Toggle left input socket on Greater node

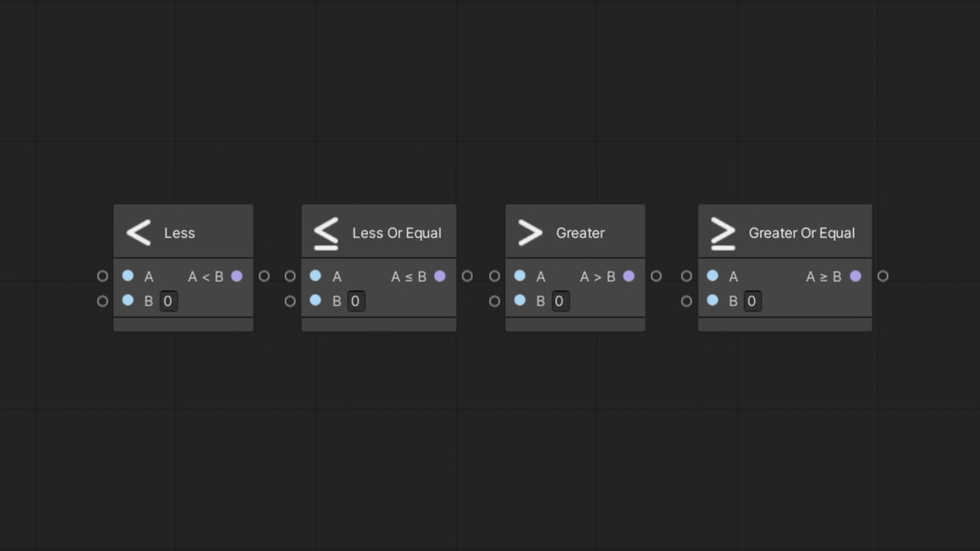[x=495, y=276]
